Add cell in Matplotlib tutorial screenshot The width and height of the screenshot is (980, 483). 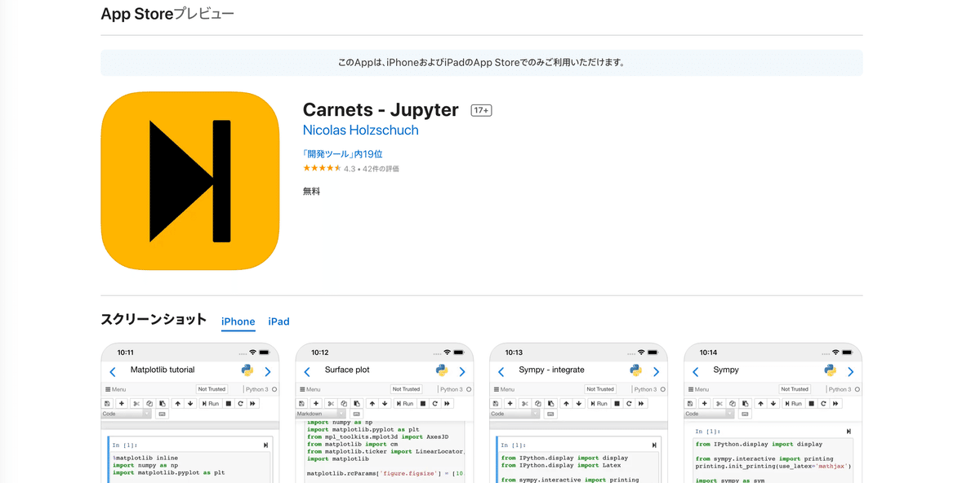[x=122, y=404]
